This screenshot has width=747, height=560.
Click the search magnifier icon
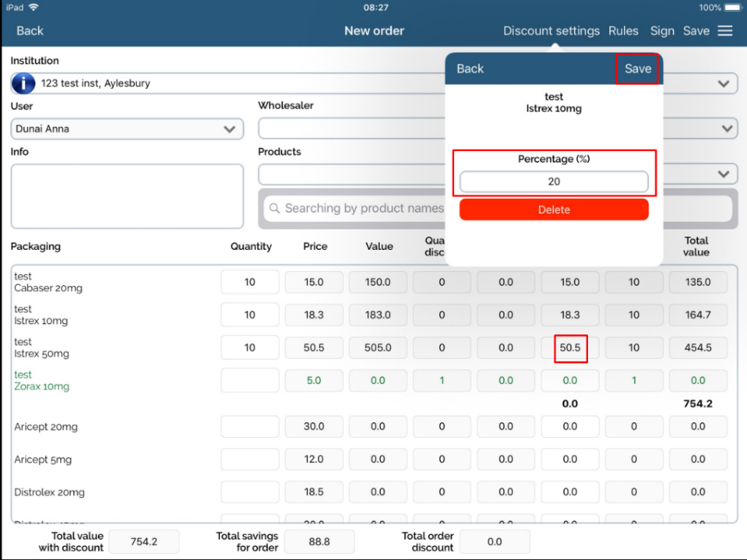pyautogui.click(x=274, y=208)
